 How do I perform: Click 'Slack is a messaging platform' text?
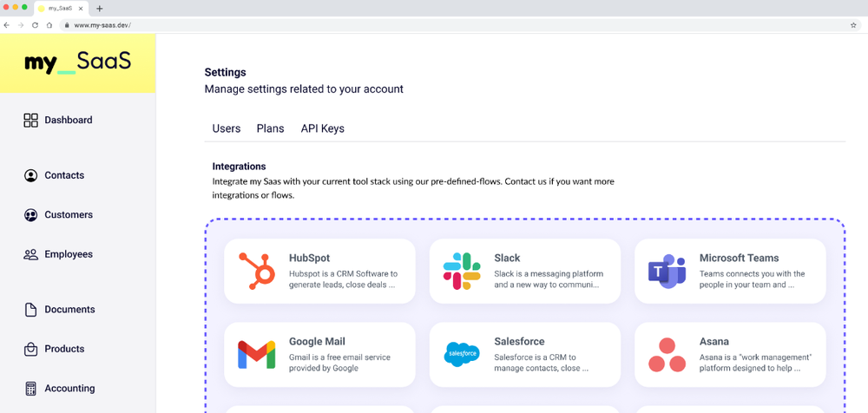[x=549, y=274]
